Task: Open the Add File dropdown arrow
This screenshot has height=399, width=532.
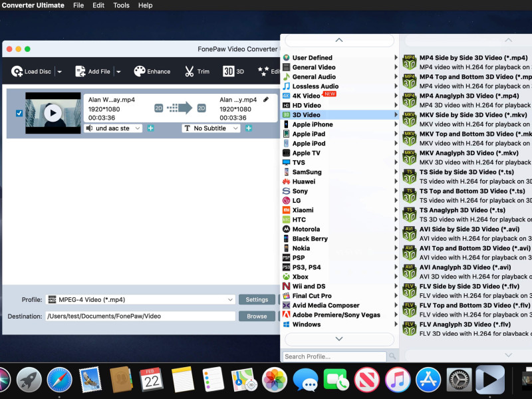Action: 118,72
